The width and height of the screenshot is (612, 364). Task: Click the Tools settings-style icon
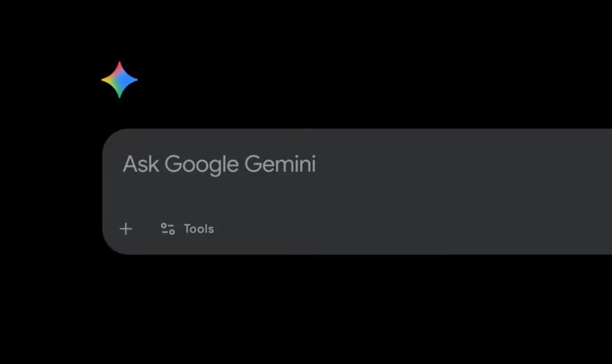[x=167, y=228]
